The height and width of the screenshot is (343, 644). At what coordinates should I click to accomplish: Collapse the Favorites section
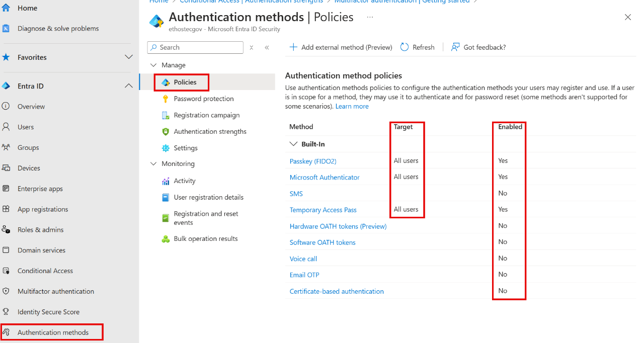[x=129, y=57]
